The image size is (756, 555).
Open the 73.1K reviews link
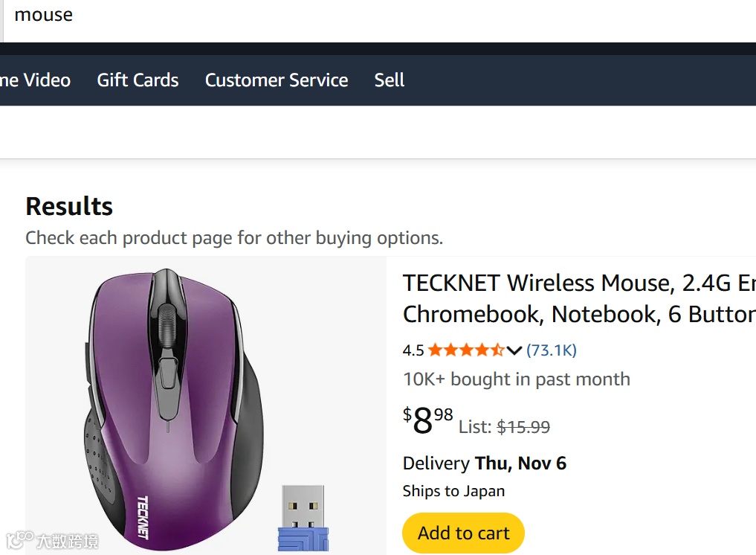[x=552, y=350]
